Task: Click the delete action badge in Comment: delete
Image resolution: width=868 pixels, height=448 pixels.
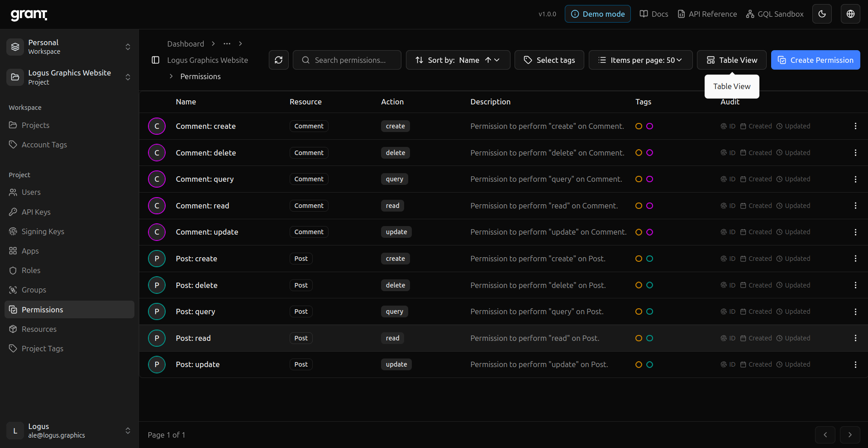Action: [396, 153]
